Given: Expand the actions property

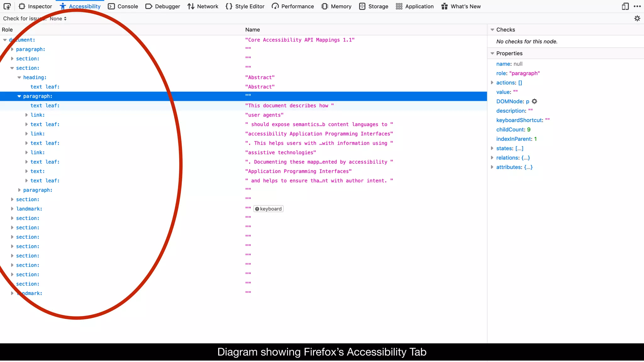Looking at the screenshot, I should click(x=492, y=83).
